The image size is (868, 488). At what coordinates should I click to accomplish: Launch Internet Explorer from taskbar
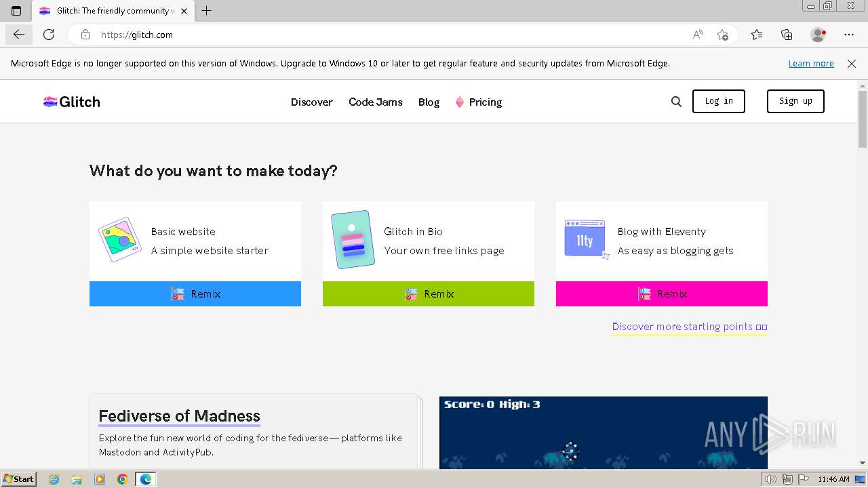[x=54, y=479]
